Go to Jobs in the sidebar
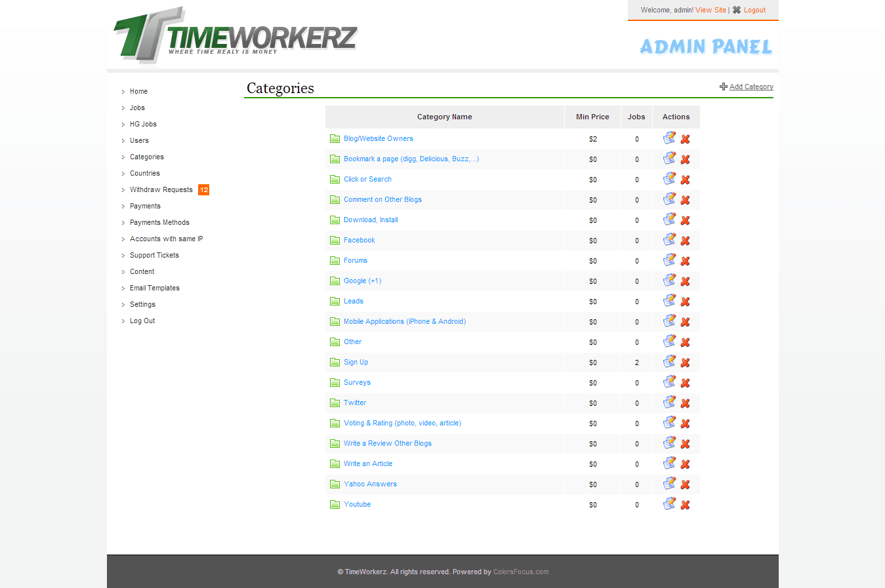 [137, 108]
